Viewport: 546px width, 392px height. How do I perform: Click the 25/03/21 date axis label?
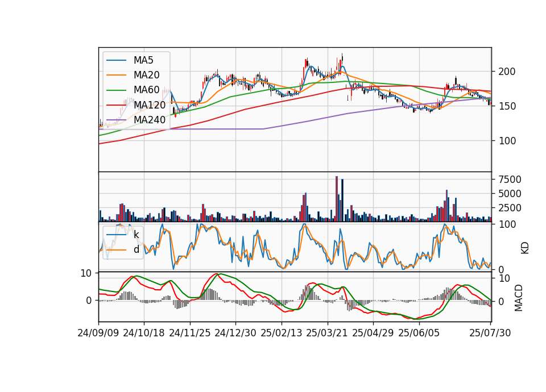[x=327, y=333]
